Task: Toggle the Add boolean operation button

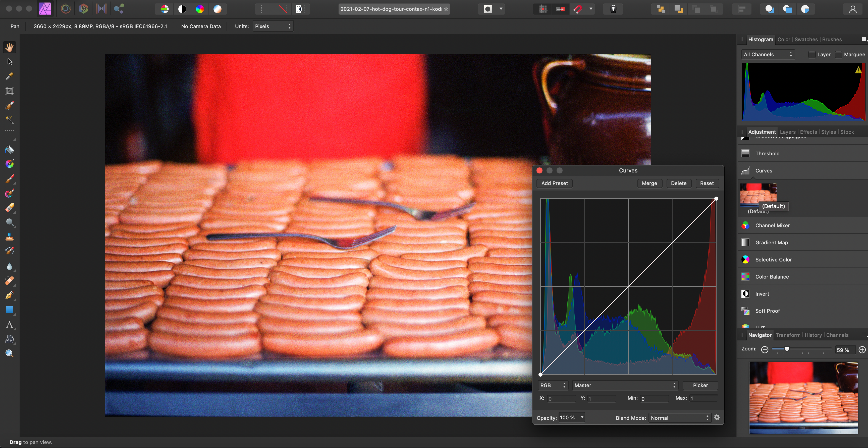Action: click(769, 9)
